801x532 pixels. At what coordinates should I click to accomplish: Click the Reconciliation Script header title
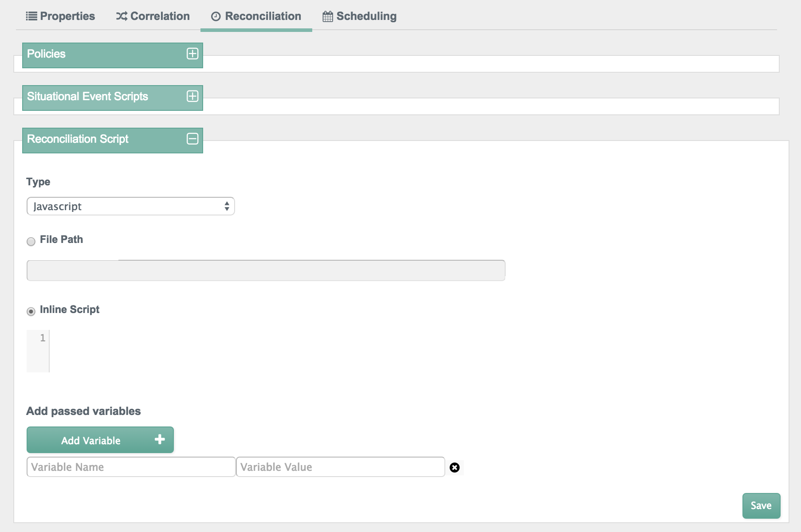coord(78,139)
